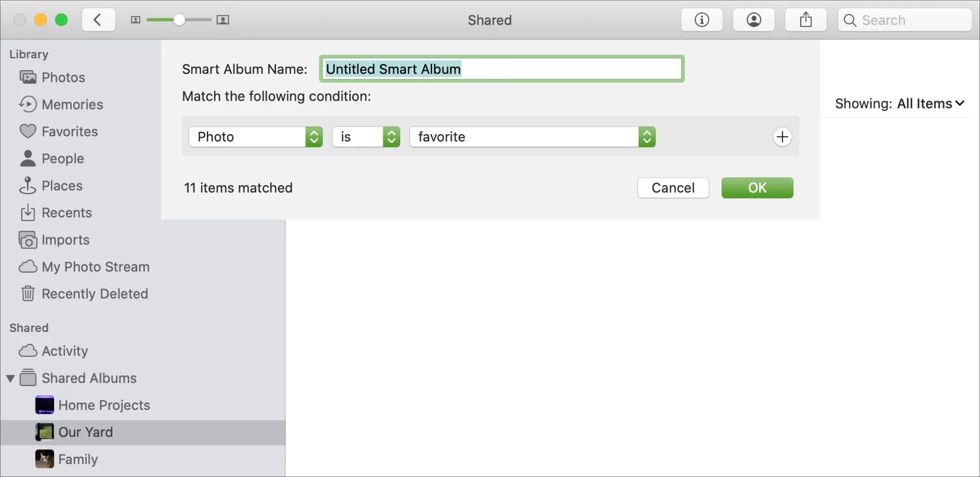Click the thumbnail zoom slider handle
This screenshot has height=477, width=980.
(179, 20)
